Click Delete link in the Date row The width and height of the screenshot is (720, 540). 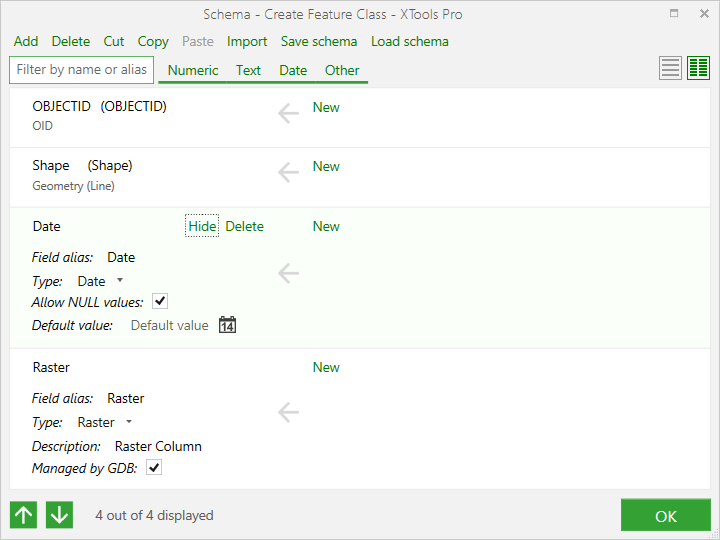[x=244, y=226]
